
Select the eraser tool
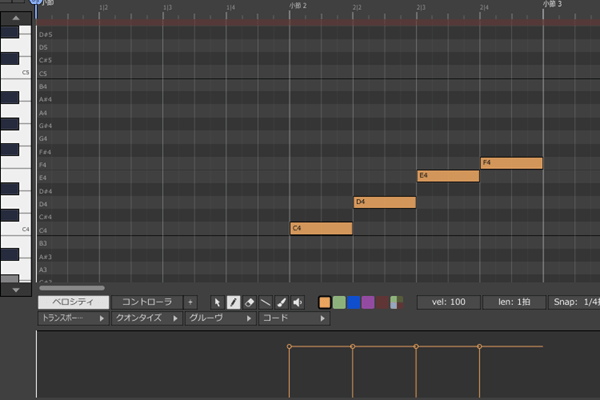pyautogui.click(x=249, y=302)
